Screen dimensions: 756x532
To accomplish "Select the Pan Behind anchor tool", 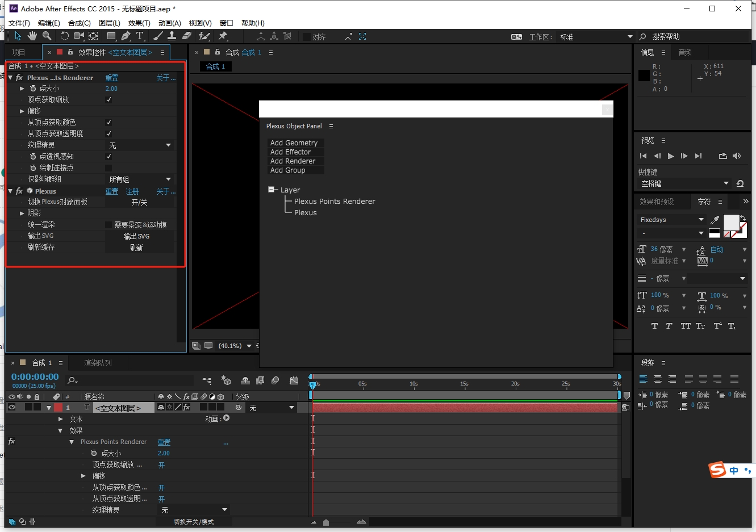I will (94, 36).
